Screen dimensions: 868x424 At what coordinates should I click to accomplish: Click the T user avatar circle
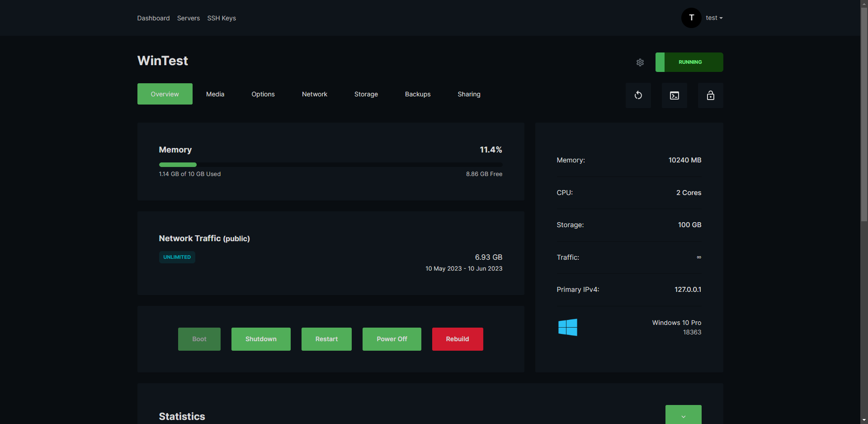[691, 18]
